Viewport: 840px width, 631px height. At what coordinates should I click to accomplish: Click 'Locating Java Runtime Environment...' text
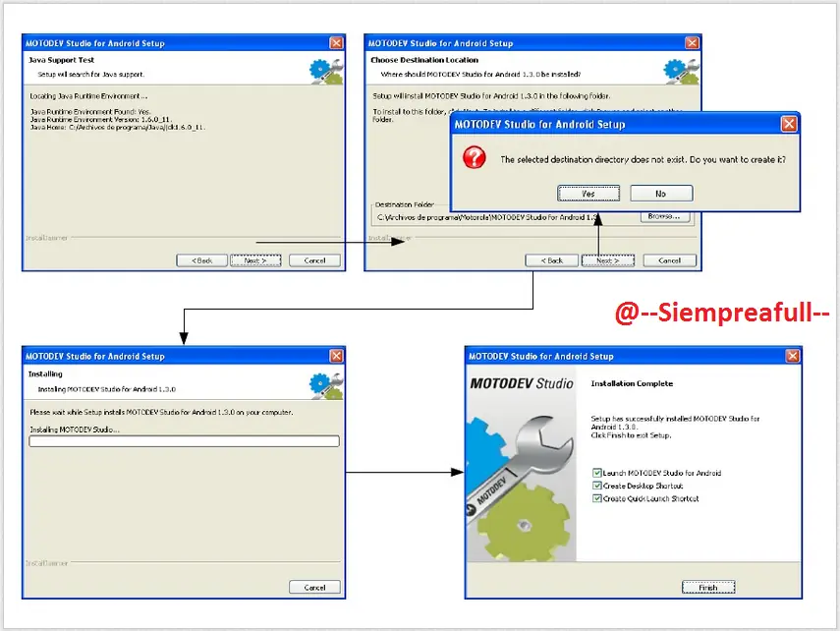88,96
